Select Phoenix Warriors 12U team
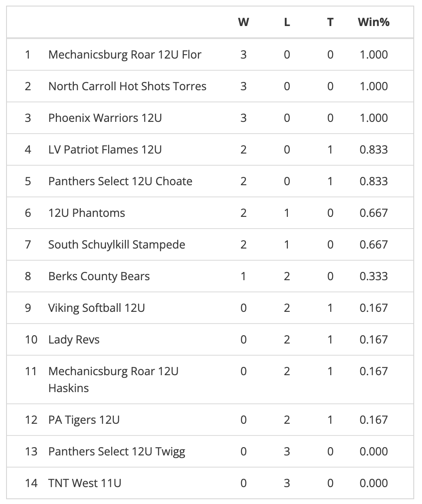Image resolution: width=422 pixels, height=504 pixels. click(105, 118)
